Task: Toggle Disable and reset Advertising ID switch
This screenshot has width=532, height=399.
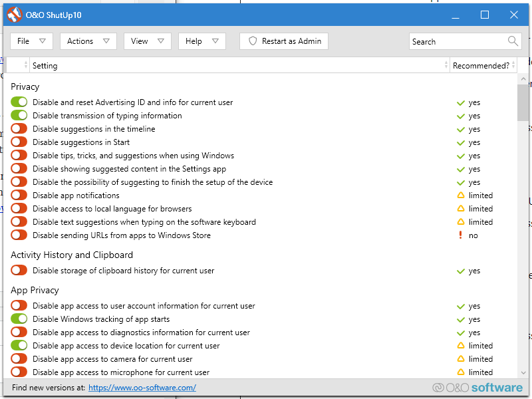Action: coord(19,102)
